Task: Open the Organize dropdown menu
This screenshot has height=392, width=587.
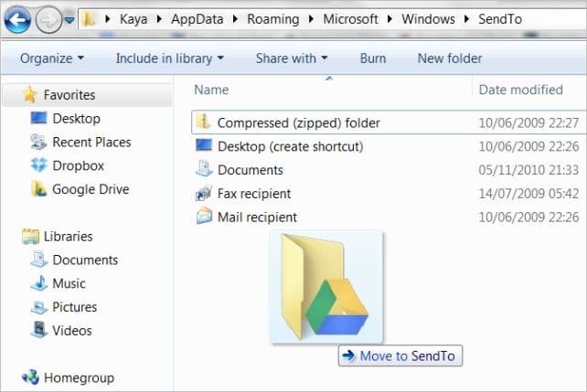Action: pyautogui.click(x=52, y=58)
